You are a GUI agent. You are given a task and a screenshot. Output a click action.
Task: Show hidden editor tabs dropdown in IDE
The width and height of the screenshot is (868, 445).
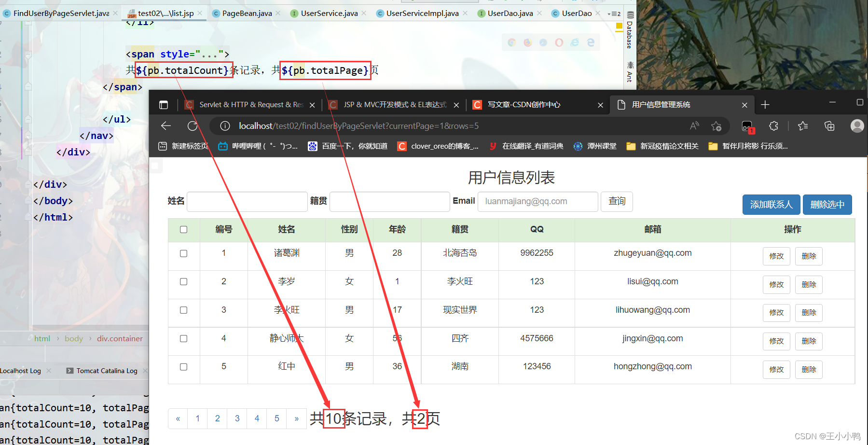click(614, 14)
